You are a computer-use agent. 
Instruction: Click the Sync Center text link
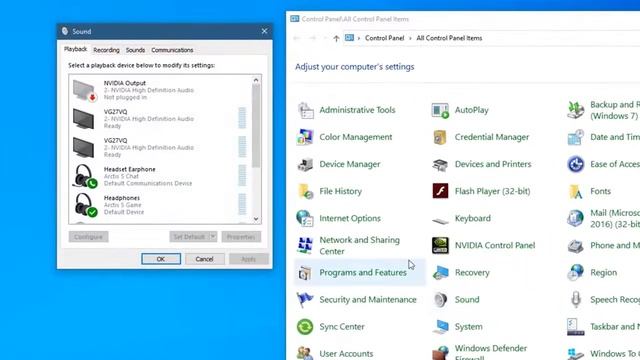coord(342,327)
